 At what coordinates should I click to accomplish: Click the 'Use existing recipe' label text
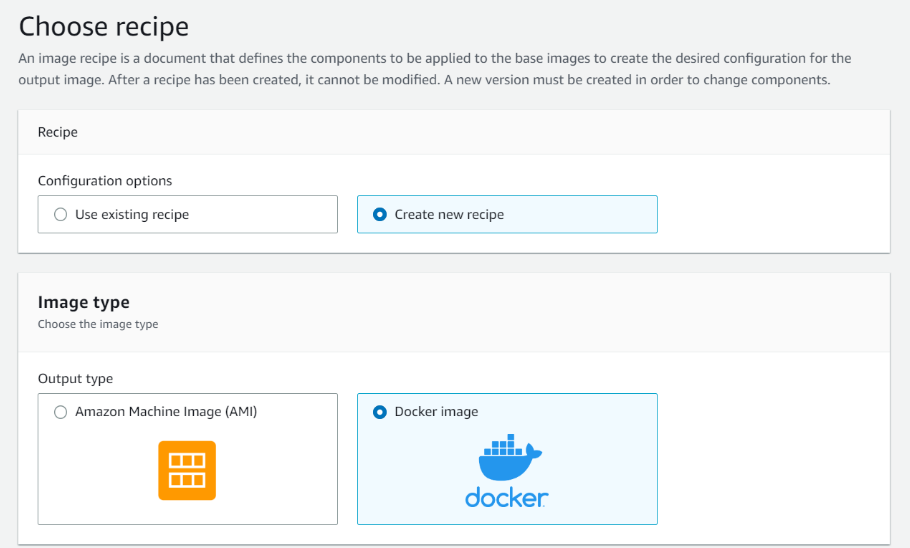click(132, 214)
